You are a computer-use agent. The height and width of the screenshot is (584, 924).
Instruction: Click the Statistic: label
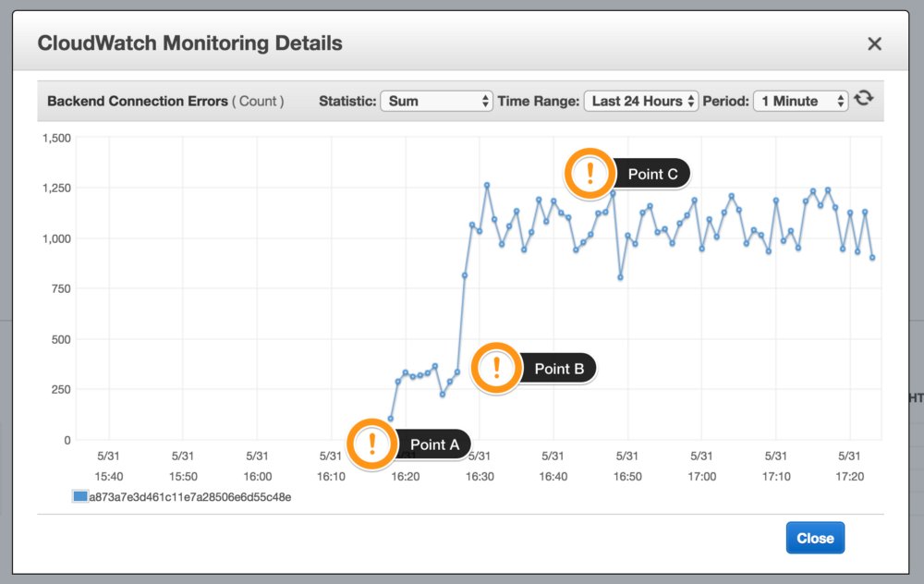point(347,101)
